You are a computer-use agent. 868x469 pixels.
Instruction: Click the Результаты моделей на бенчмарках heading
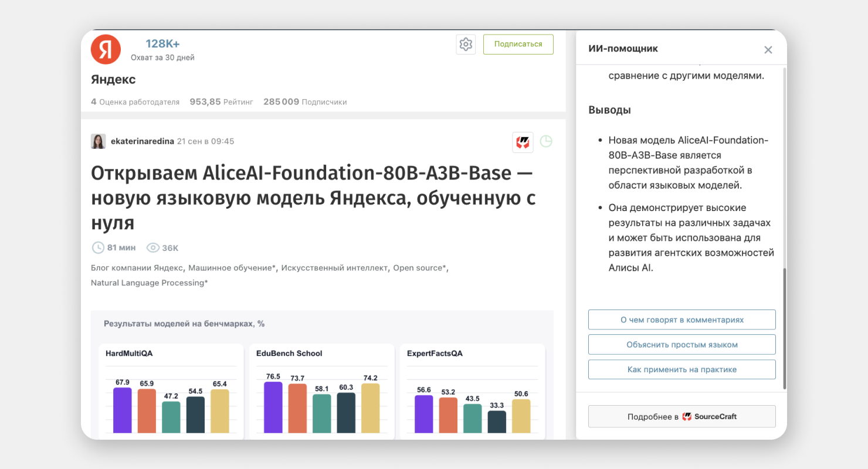(x=184, y=324)
